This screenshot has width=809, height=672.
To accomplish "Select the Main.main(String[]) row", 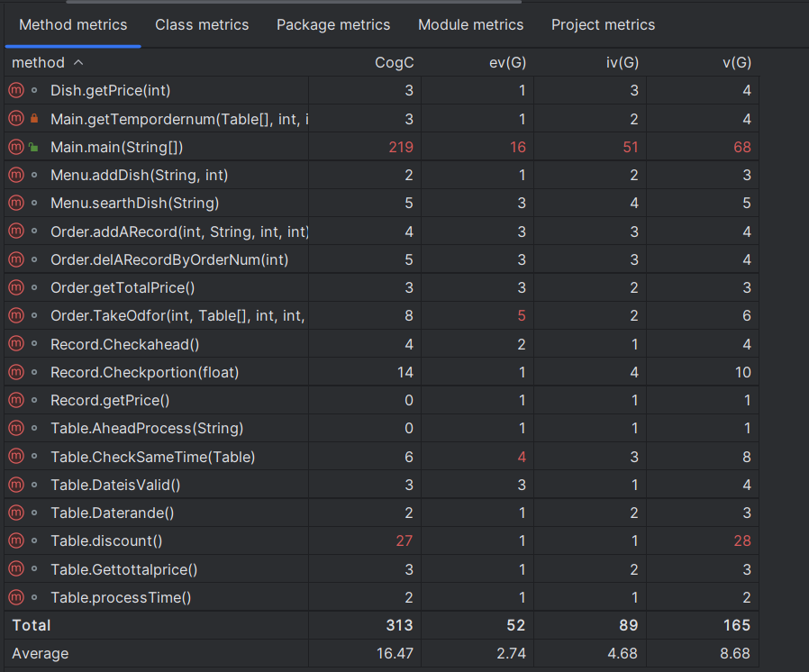I will [123, 147].
